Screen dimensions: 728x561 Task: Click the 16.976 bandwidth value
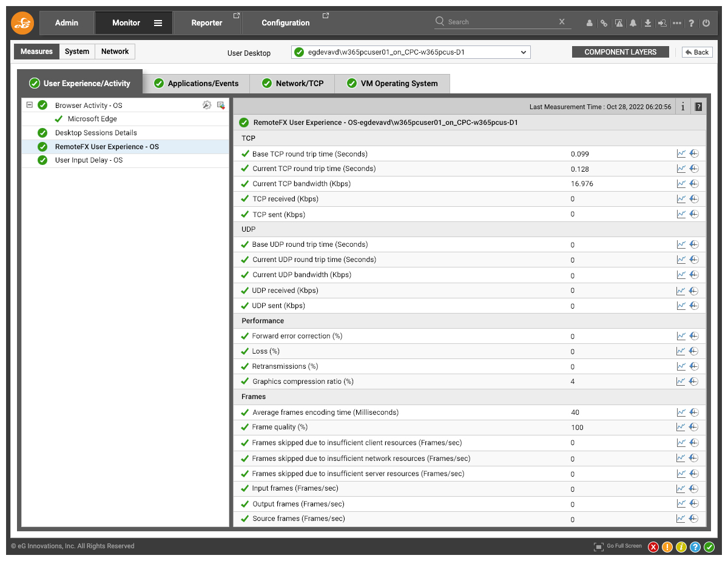click(582, 184)
